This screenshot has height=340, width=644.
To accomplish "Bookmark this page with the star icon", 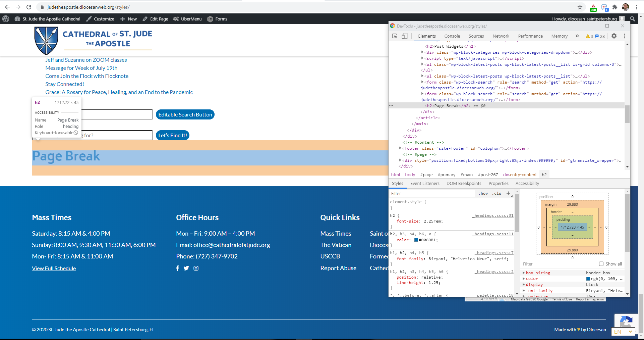I will pyautogui.click(x=580, y=7).
